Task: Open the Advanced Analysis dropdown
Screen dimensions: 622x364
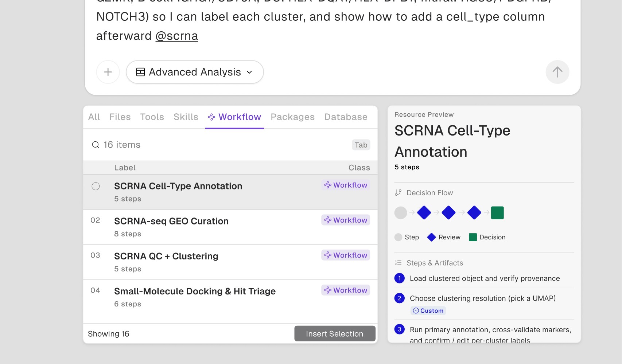Action: click(195, 72)
